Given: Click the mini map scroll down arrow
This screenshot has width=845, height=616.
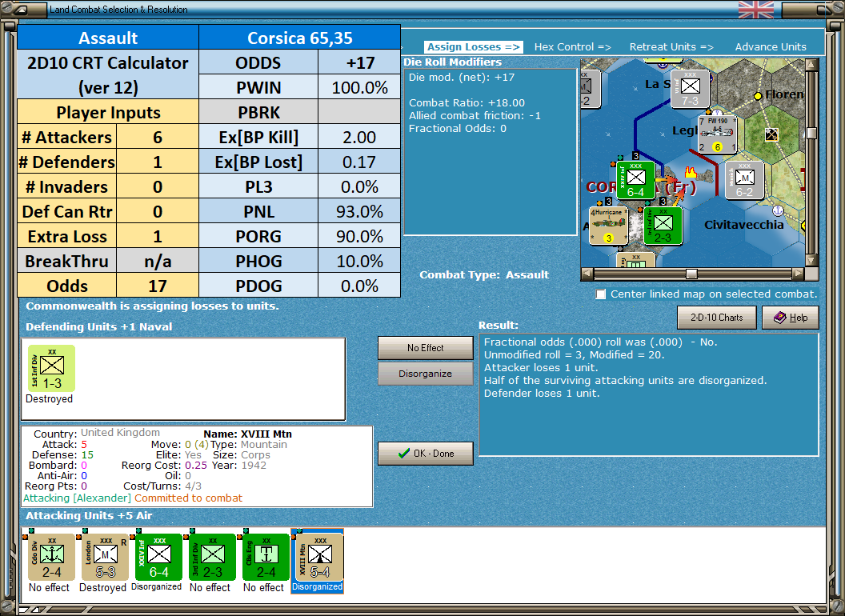Looking at the screenshot, I should 811,260.
